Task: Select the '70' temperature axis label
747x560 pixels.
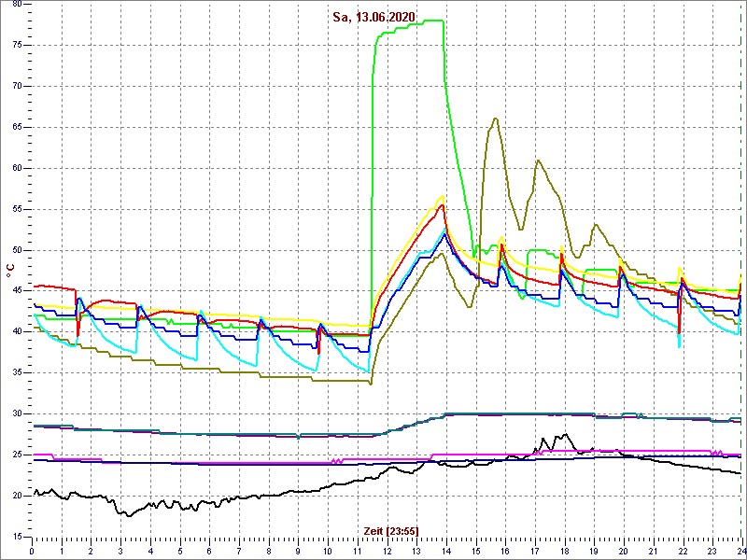Action: (16, 86)
